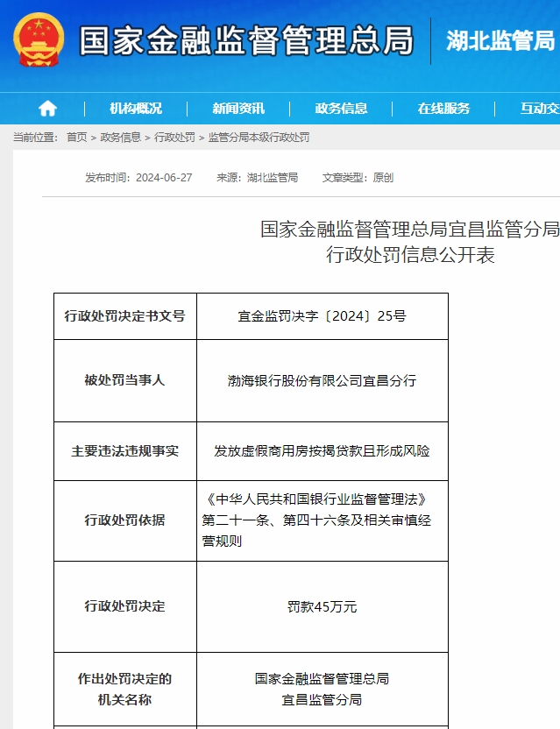Click 行政处罚 breadcrumb link

(x=174, y=138)
